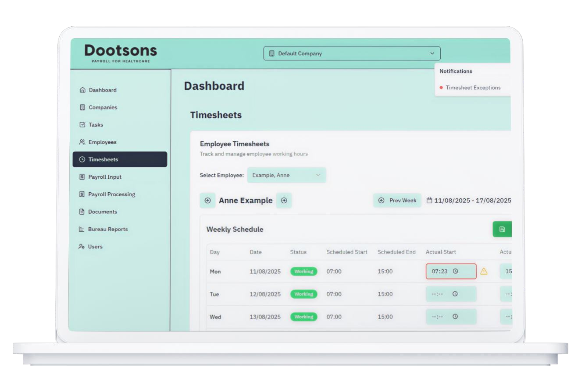Click the previous employee arrow beside Anne Example

click(x=207, y=201)
